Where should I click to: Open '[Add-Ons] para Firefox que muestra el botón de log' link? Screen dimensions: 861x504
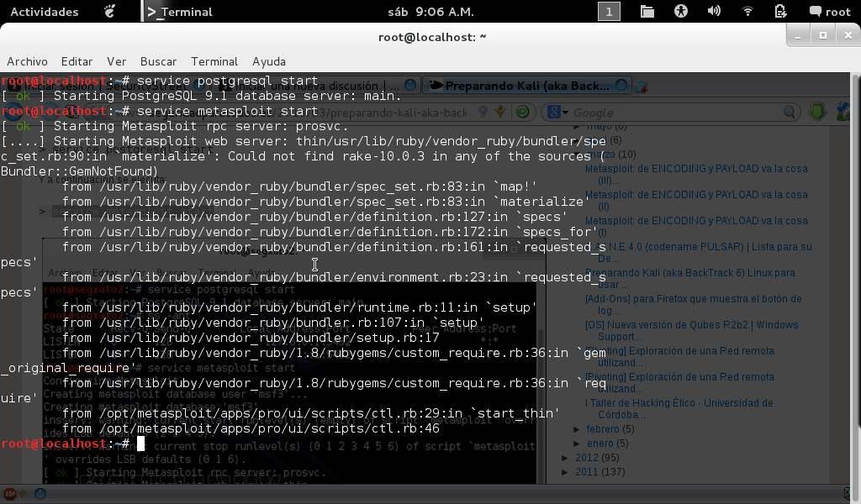(693, 304)
